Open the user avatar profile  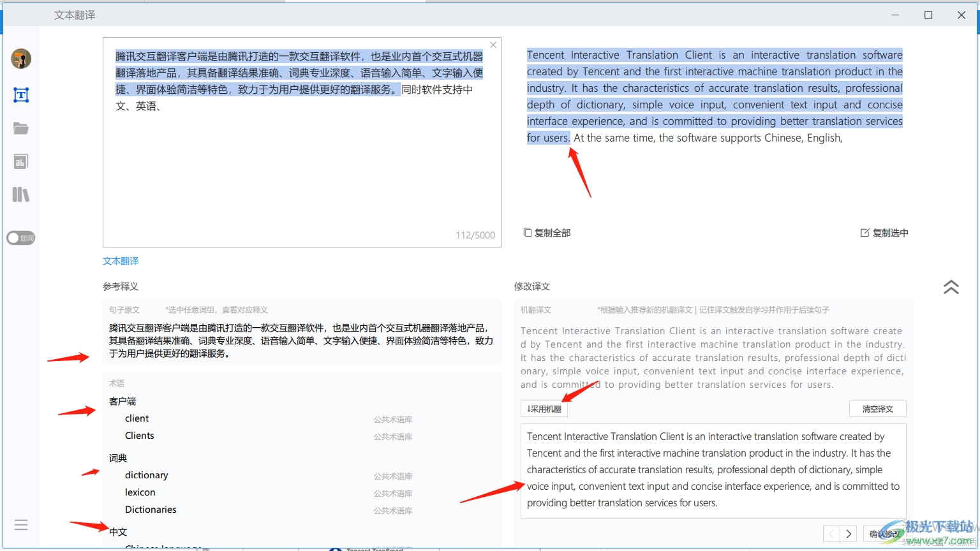pos(21,59)
